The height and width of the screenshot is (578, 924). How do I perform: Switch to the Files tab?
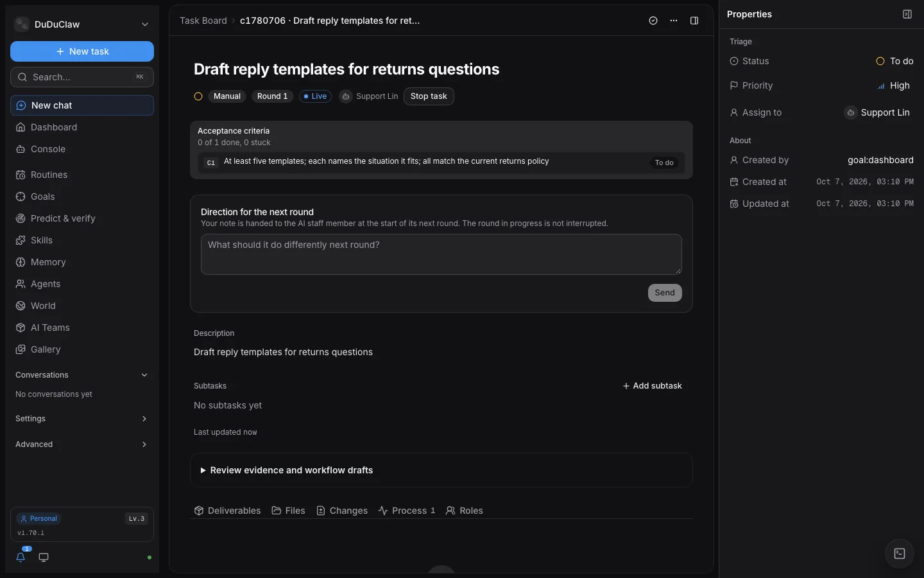click(288, 511)
